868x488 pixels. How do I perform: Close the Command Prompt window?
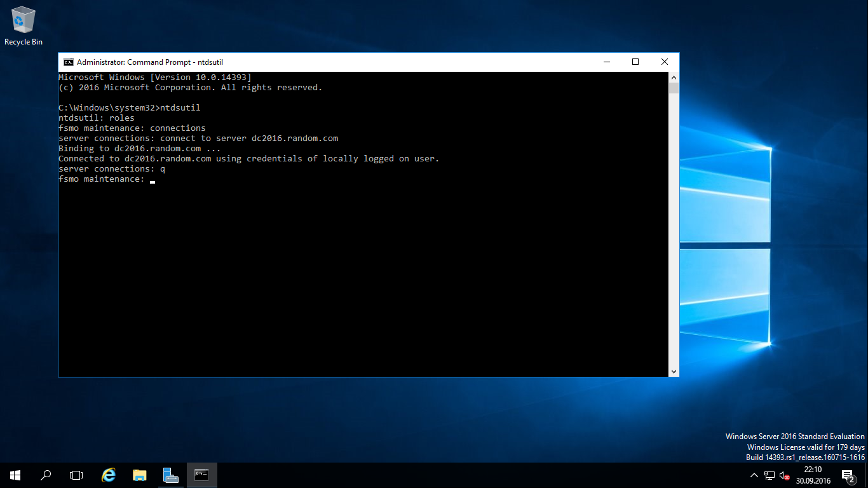(665, 62)
